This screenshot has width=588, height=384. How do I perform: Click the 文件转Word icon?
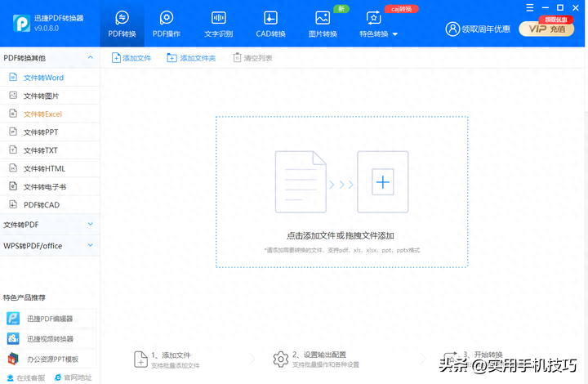click(x=13, y=77)
